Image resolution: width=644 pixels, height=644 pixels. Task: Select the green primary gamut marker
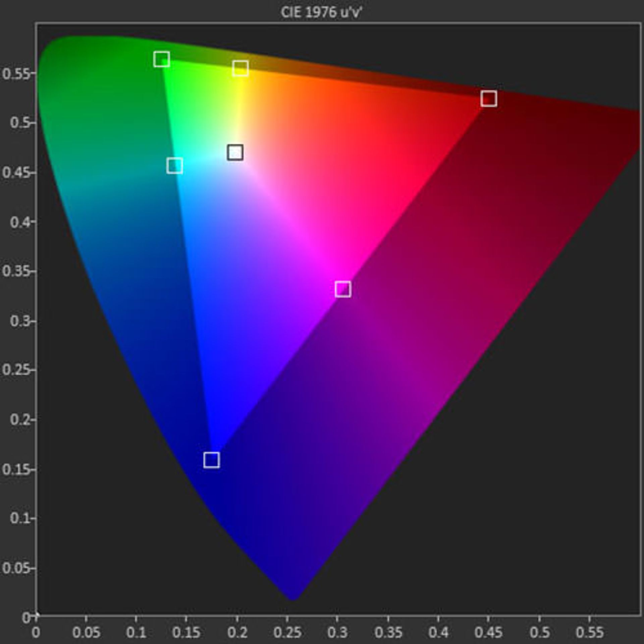click(x=161, y=59)
